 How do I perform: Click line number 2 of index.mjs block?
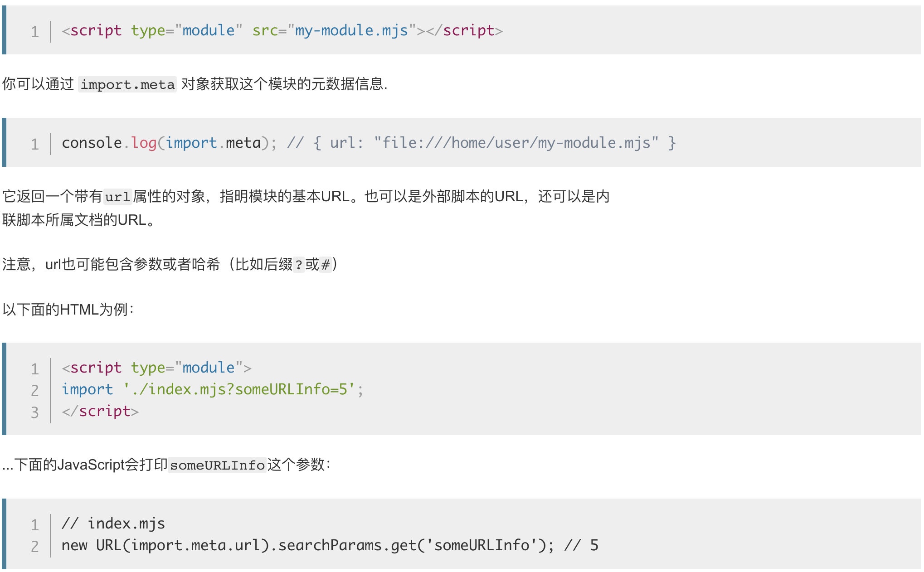pyautogui.click(x=35, y=546)
